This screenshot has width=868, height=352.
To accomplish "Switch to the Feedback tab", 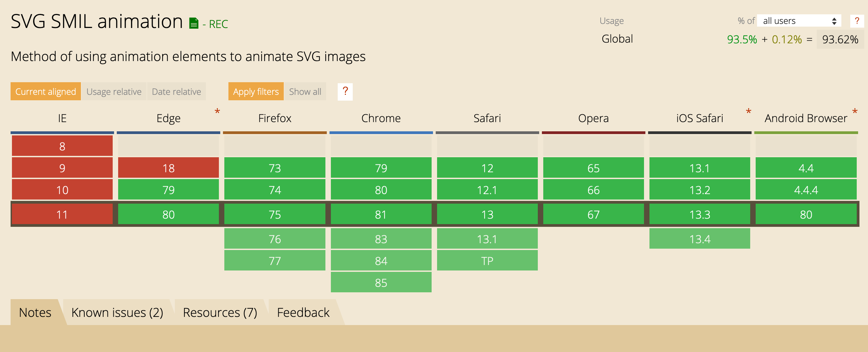I will (x=303, y=312).
